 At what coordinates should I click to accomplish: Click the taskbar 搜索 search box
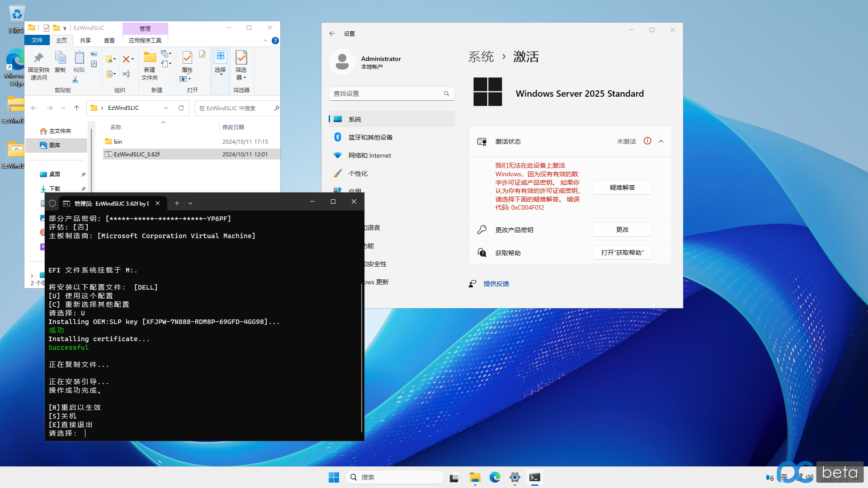point(394,477)
